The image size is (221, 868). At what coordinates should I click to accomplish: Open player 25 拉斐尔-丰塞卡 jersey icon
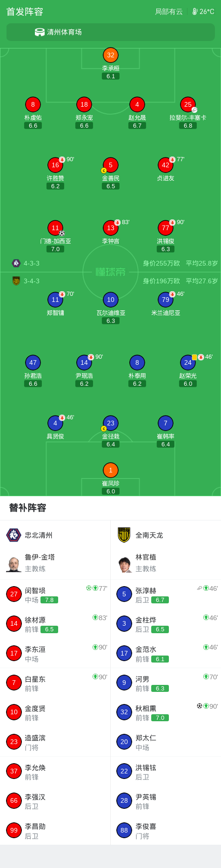188,104
